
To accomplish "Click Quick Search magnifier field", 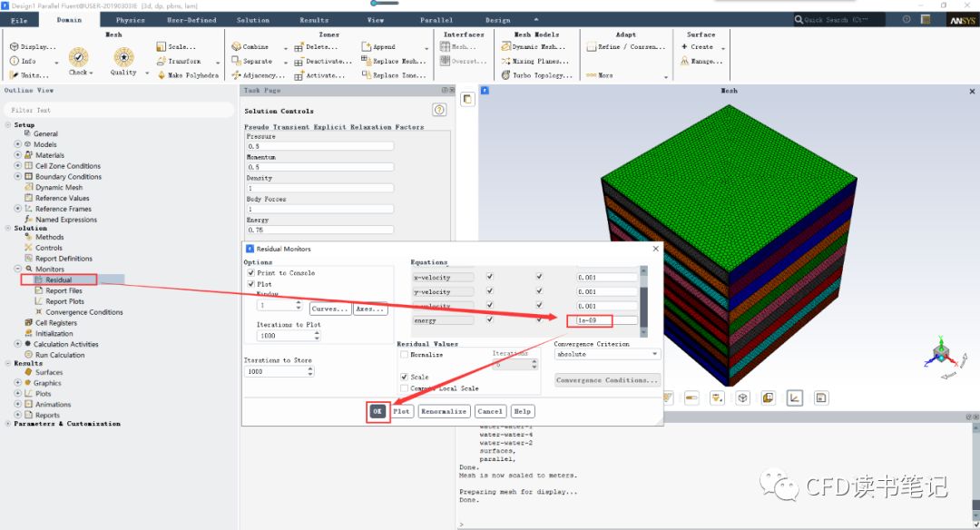I will [838, 20].
